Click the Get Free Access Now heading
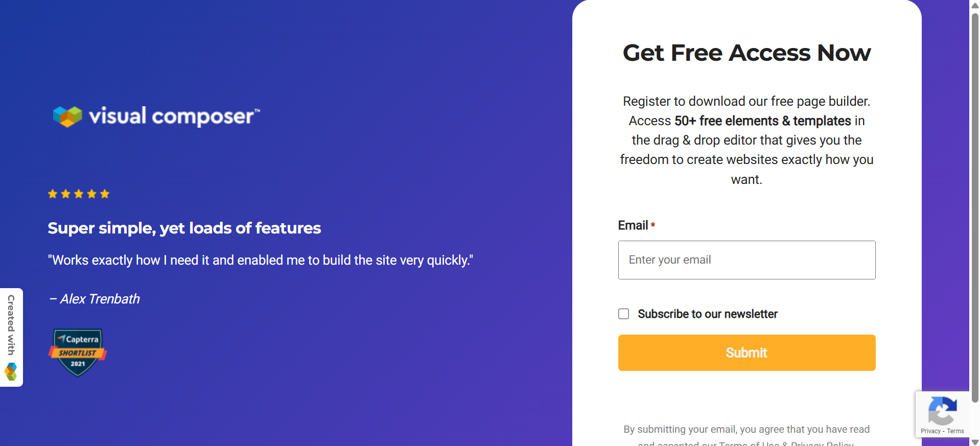The height and width of the screenshot is (446, 980). point(746,53)
